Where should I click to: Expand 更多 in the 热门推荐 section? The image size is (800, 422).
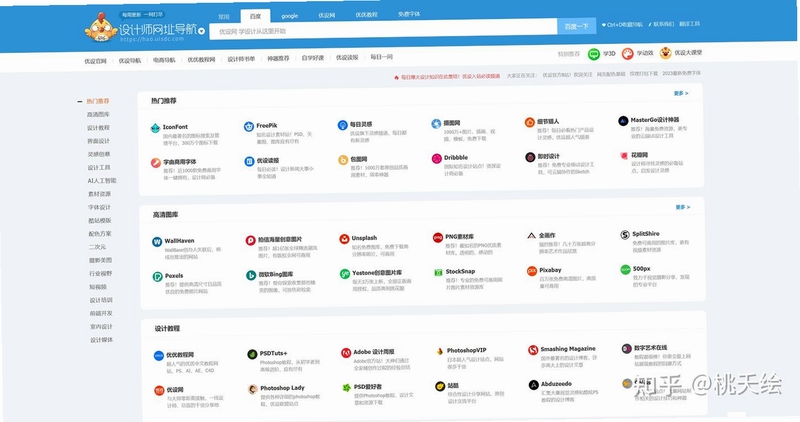681,93
